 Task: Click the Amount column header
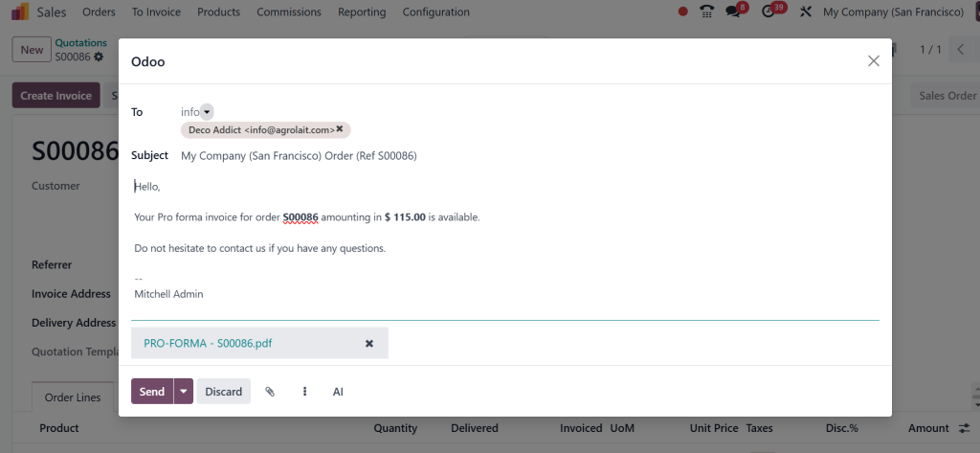(x=928, y=428)
